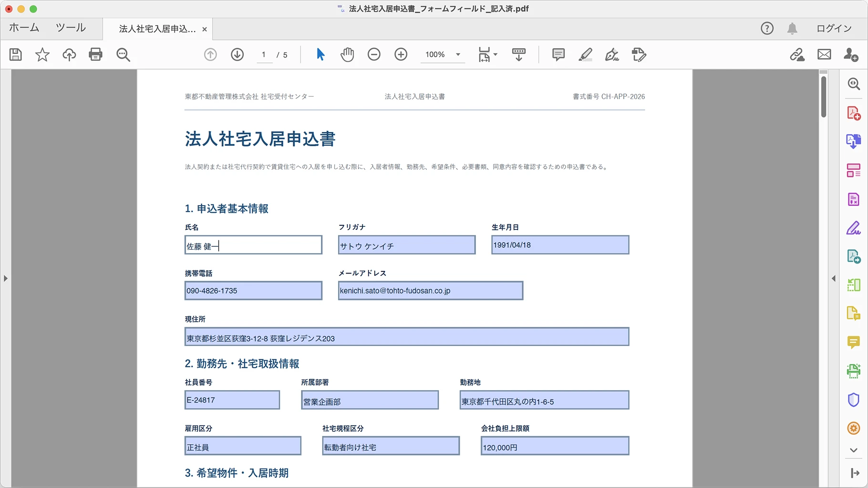Viewport: 868px width, 488px height.
Task: Invite people with the add user icon
Action: (x=851, y=55)
